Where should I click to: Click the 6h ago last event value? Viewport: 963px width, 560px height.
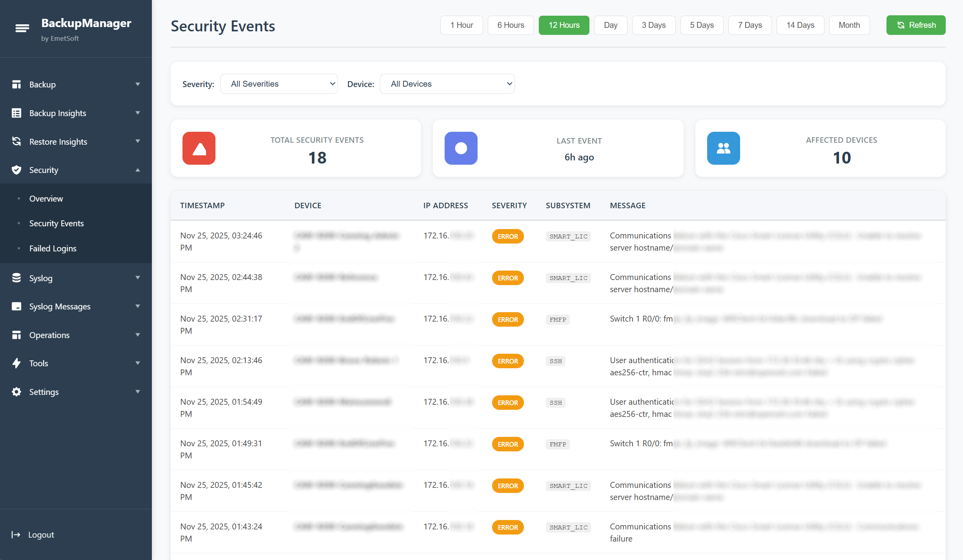579,157
